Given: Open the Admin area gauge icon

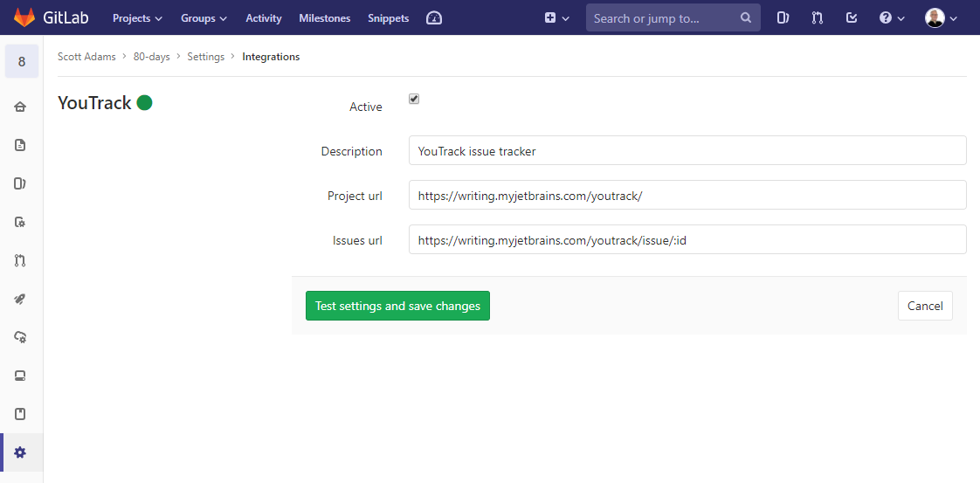Looking at the screenshot, I should (x=434, y=18).
